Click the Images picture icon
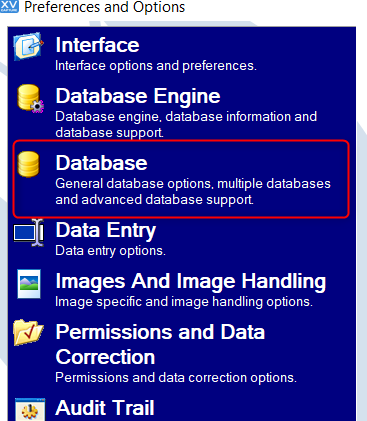Screen dimensions: 367x421 click(x=29, y=284)
